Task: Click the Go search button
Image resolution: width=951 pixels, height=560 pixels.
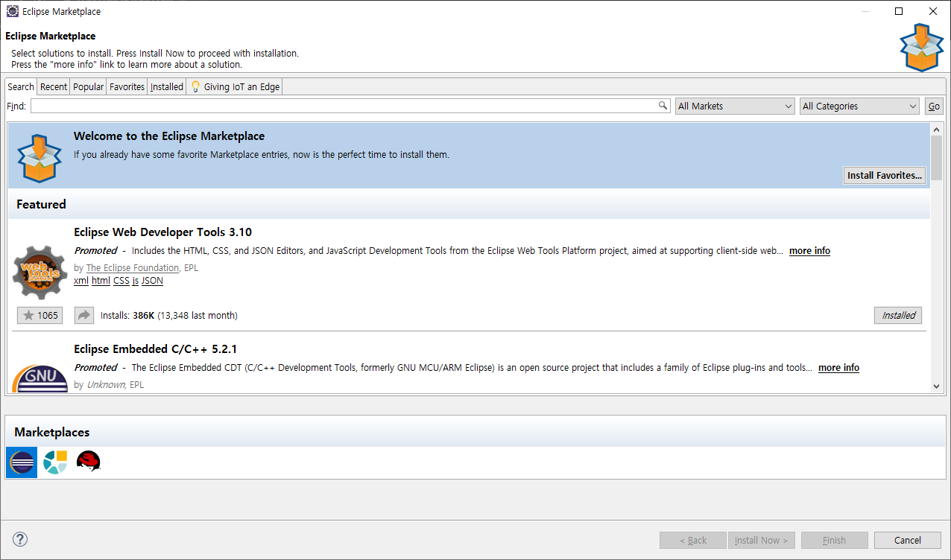Action: pyautogui.click(x=934, y=106)
